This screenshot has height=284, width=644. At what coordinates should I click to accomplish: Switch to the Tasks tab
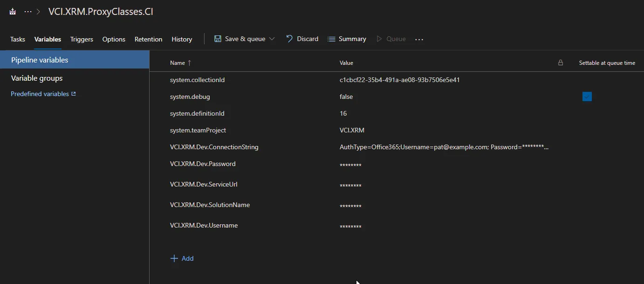18,39
